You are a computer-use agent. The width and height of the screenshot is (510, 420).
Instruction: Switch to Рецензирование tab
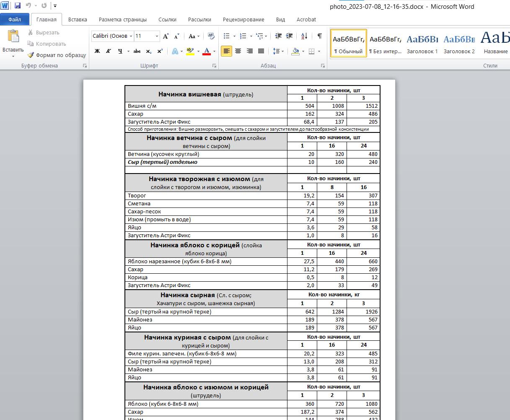(243, 19)
